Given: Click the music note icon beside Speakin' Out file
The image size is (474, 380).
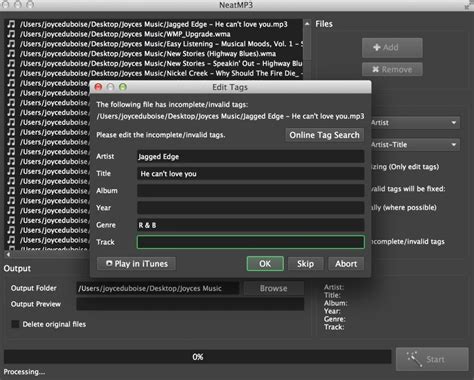Looking at the screenshot, I should 11,63.
